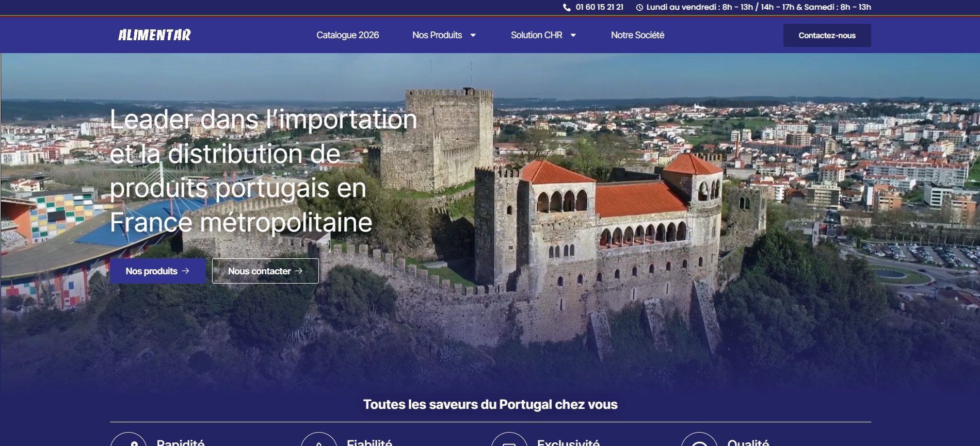The width and height of the screenshot is (980, 446).
Task: Open the Solution CHR menu
Action: pyautogui.click(x=537, y=35)
